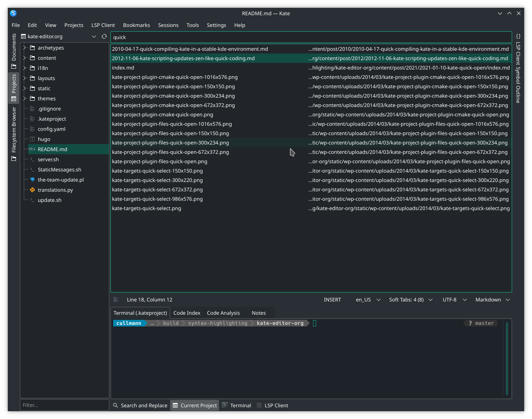Reload the kate-editor.org project
Image resolution: width=532 pixels, height=419 pixels.
(104, 36)
